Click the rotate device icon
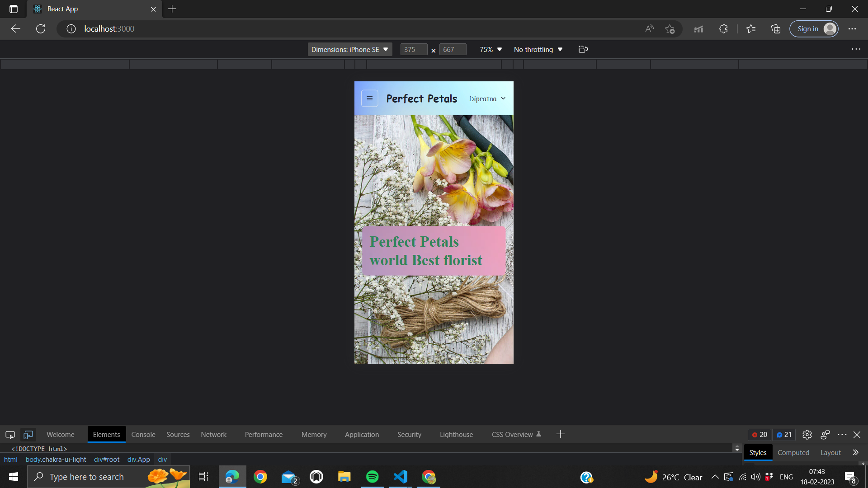This screenshot has width=868, height=488. point(583,49)
